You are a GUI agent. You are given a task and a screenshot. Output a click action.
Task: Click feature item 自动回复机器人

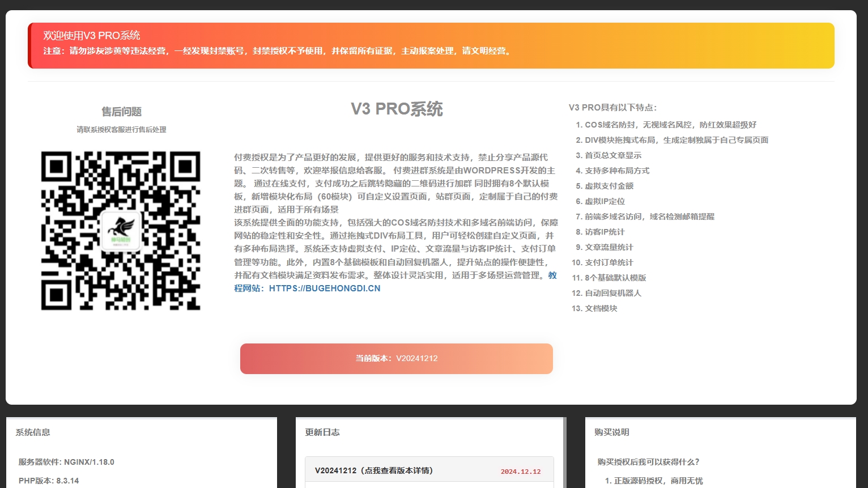(x=611, y=293)
